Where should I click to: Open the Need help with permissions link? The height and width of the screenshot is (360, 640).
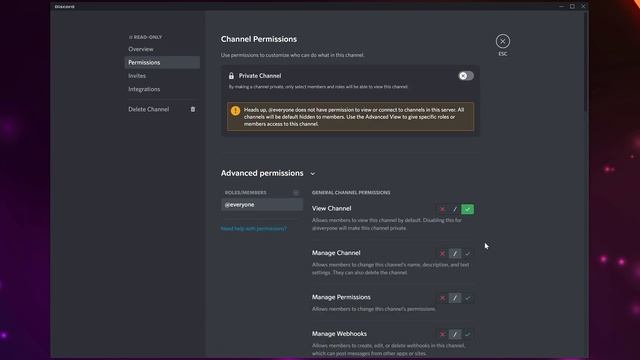tap(253, 229)
